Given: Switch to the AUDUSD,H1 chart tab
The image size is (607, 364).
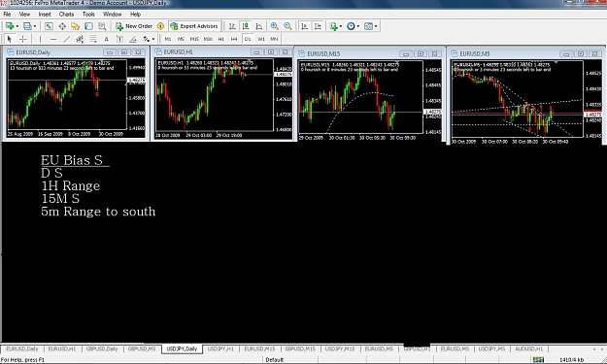Looking at the screenshot, I should click(528, 348).
